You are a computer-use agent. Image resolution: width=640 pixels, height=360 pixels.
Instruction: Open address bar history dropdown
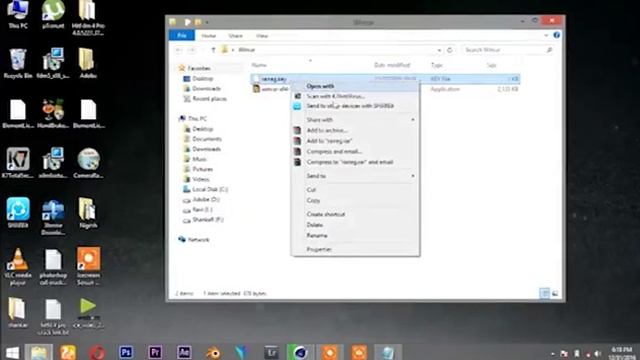point(439,50)
